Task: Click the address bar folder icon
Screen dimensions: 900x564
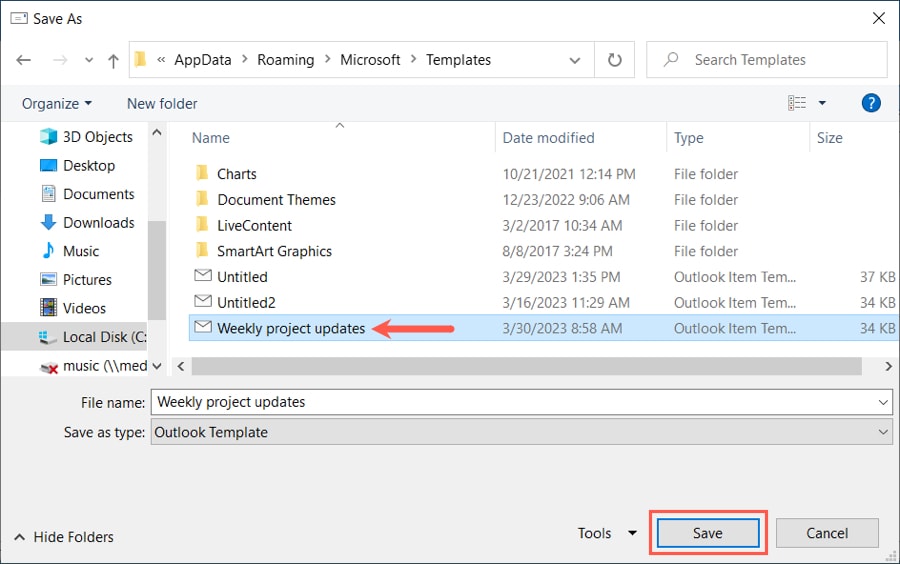Action: (141, 59)
